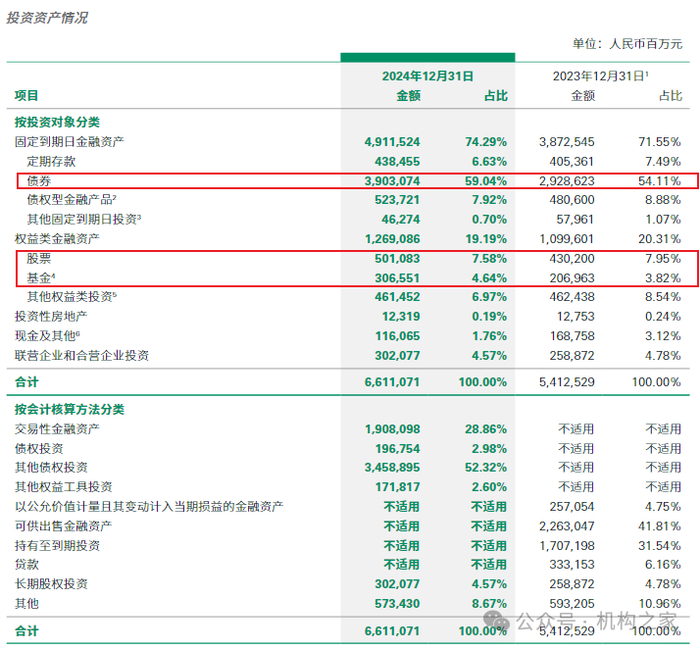Click the heading 投资资产情况
Image resolution: width=700 pixels, height=650 pixels.
[x=47, y=18]
